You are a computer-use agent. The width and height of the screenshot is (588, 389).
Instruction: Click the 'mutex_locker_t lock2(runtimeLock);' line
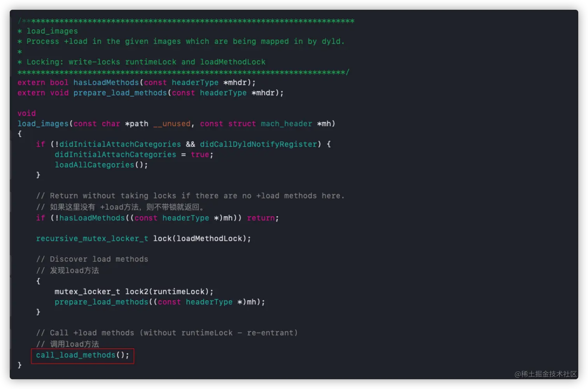pos(134,292)
